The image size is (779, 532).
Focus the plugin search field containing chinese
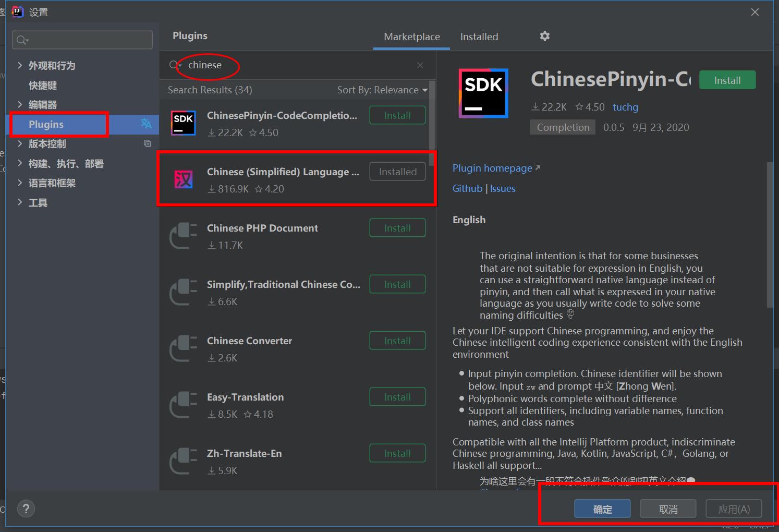pos(297,65)
